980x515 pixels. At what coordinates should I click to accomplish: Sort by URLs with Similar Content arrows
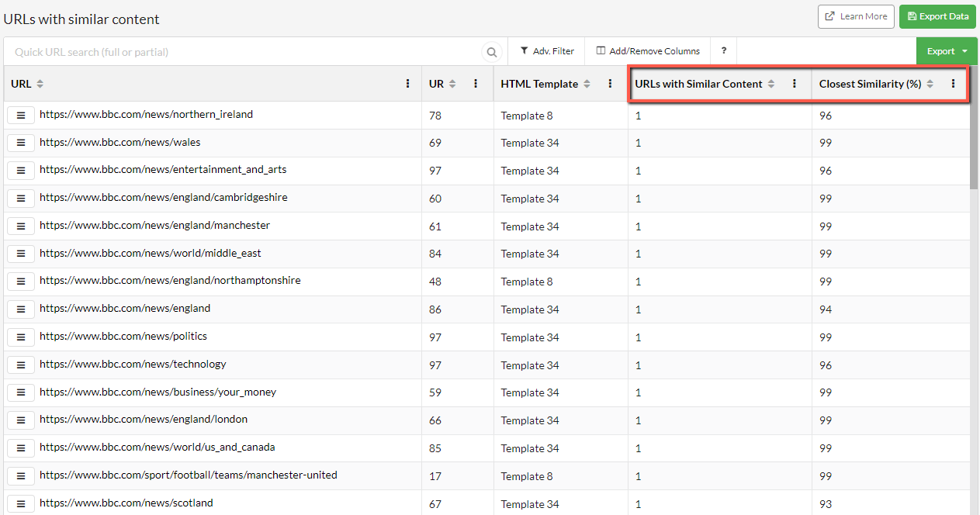[x=771, y=84]
